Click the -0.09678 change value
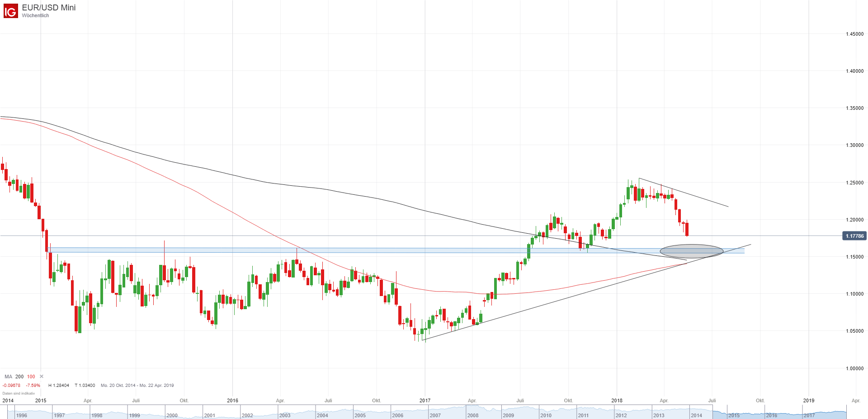This screenshot has width=868, height=419. pos(11,386)
